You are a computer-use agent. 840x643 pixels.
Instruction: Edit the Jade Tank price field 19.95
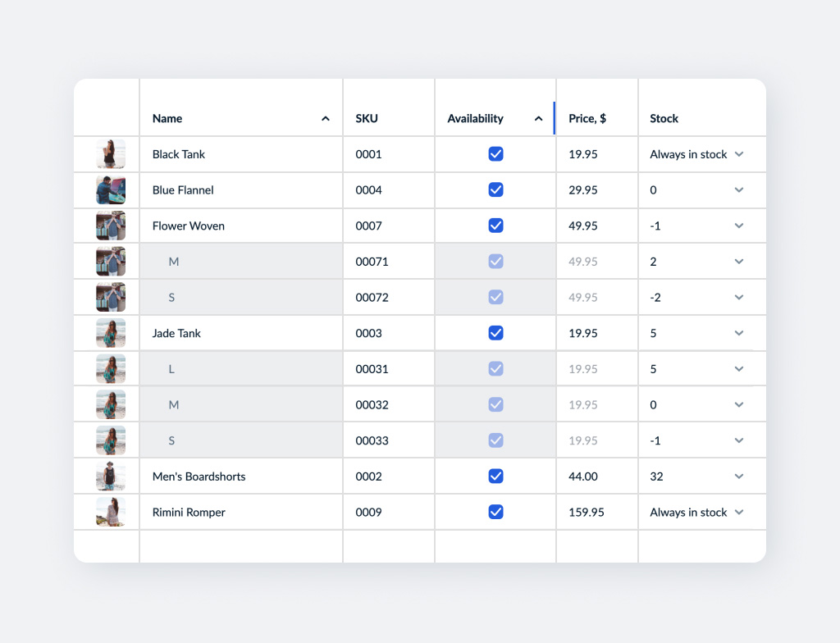583,334
